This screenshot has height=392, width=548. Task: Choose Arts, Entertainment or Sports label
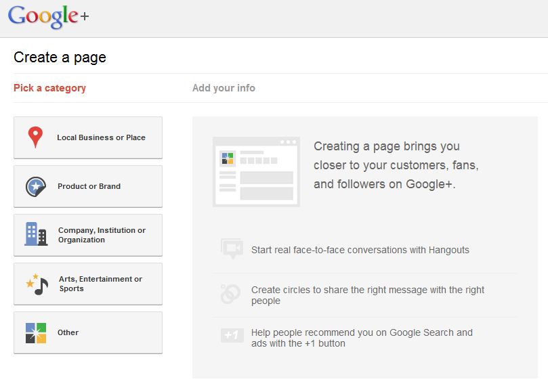point(100,284)
